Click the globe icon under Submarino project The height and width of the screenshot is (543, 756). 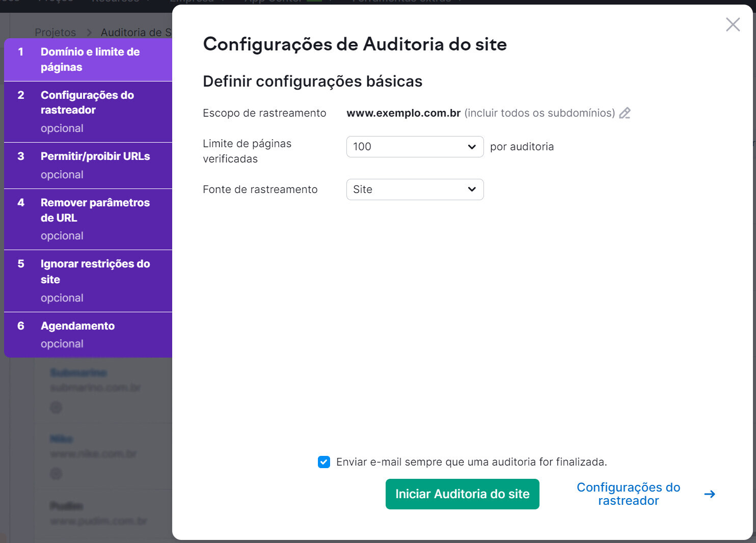tap(56, 408)
